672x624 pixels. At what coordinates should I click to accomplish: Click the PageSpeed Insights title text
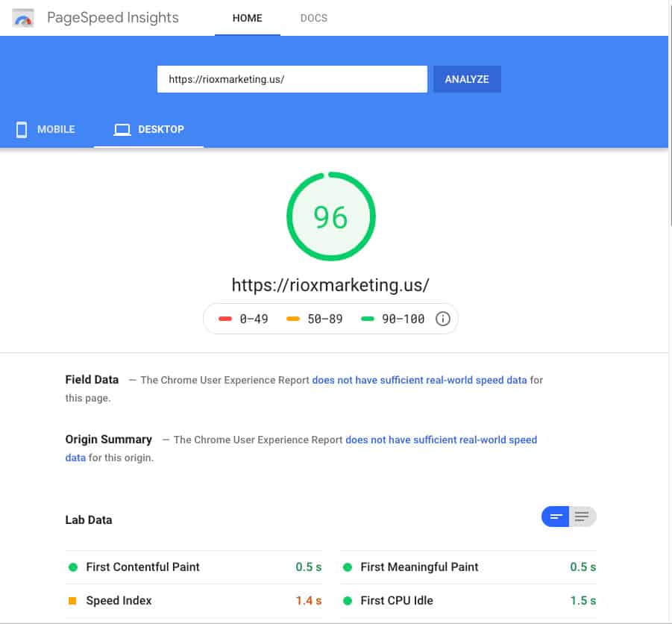pyautogui.click(x=113, y=18)
